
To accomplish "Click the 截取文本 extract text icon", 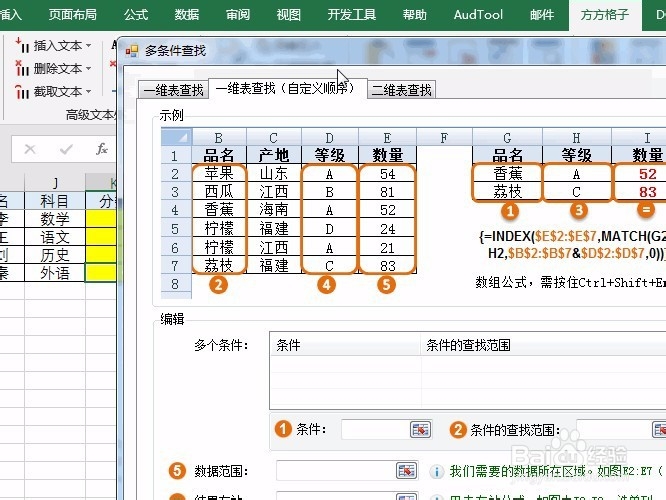I will click(x=22, y=91).
